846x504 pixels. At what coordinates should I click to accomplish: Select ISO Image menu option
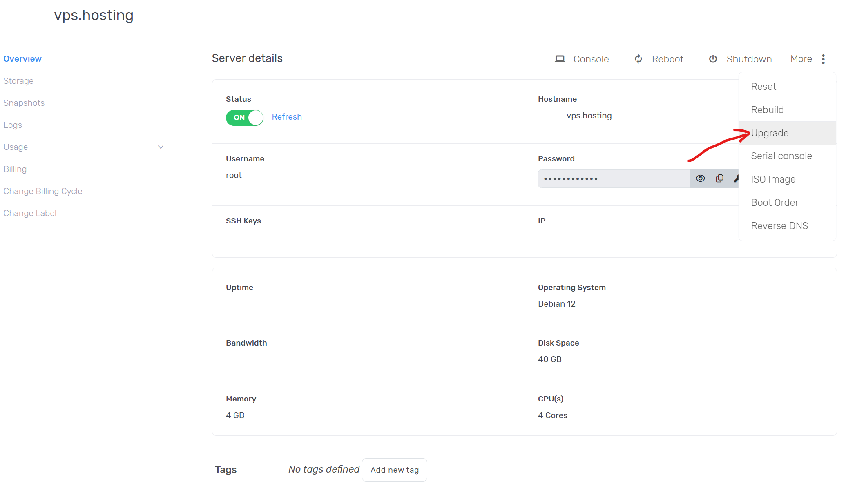pyautogui.click(x=773, y=179)
